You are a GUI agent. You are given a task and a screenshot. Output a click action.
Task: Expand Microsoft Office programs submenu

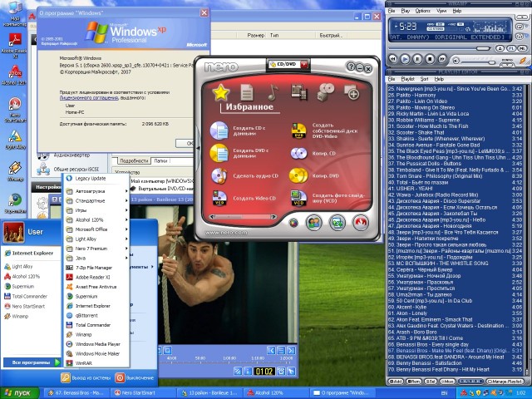[x=96, y=229]
